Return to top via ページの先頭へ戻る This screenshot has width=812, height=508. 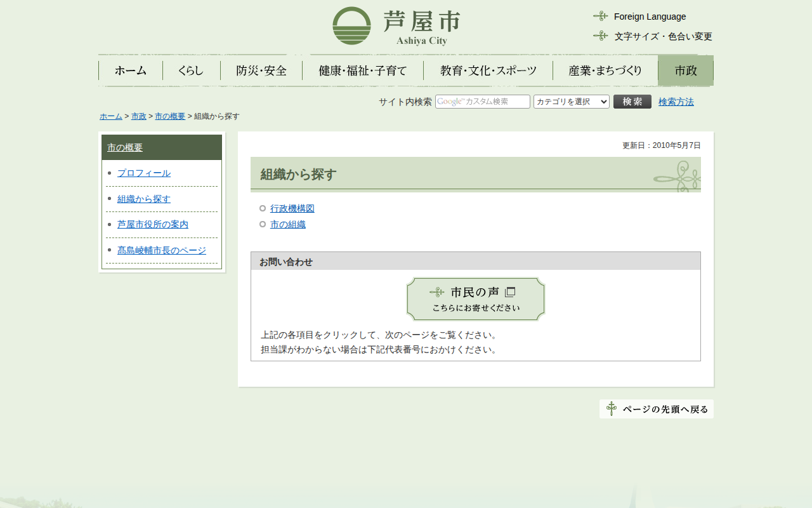click(x=657, y=409)
